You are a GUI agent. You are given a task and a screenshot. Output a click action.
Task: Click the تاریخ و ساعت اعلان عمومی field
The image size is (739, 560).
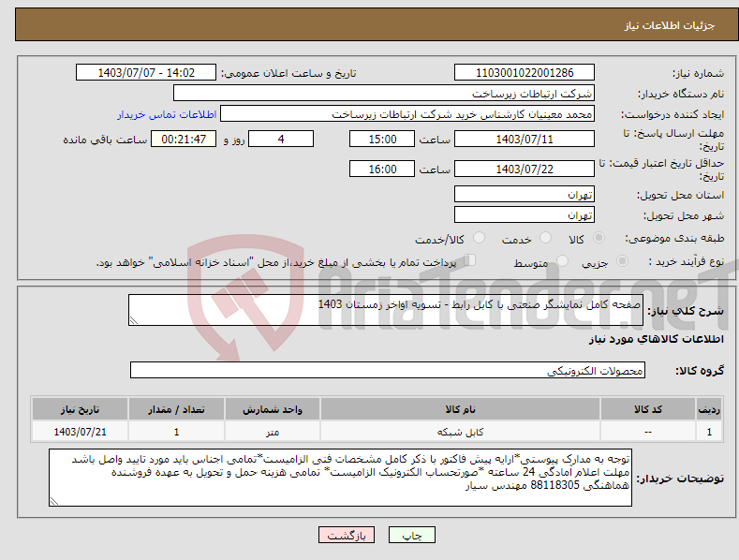(x=145, y=73)
